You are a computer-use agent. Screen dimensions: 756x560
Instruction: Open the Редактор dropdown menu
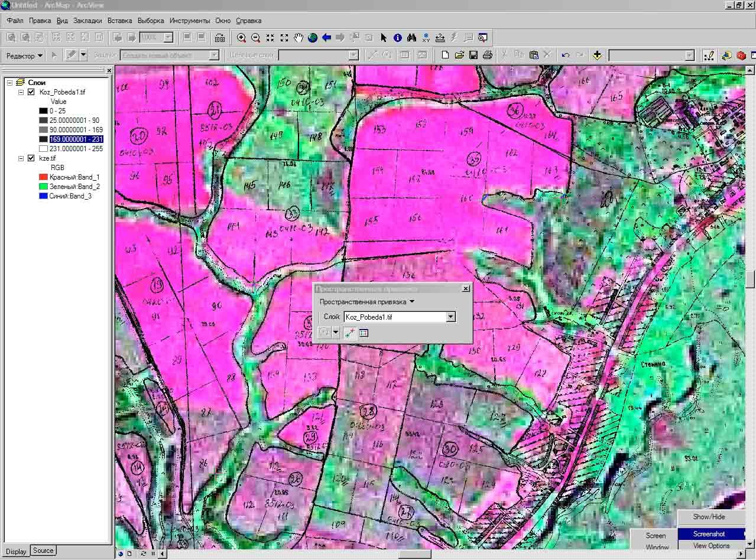(x=24, y=56)
